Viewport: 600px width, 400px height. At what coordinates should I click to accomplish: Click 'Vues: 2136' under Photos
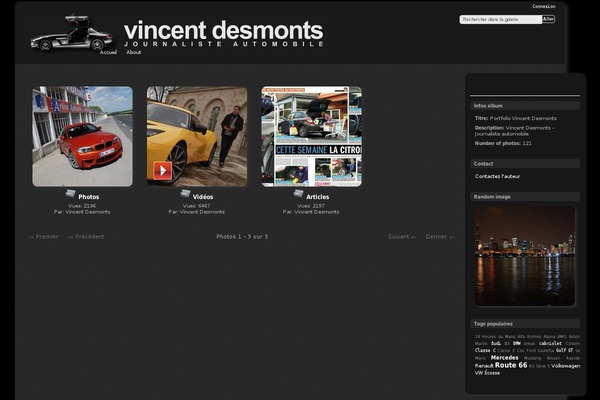[82, 206]
